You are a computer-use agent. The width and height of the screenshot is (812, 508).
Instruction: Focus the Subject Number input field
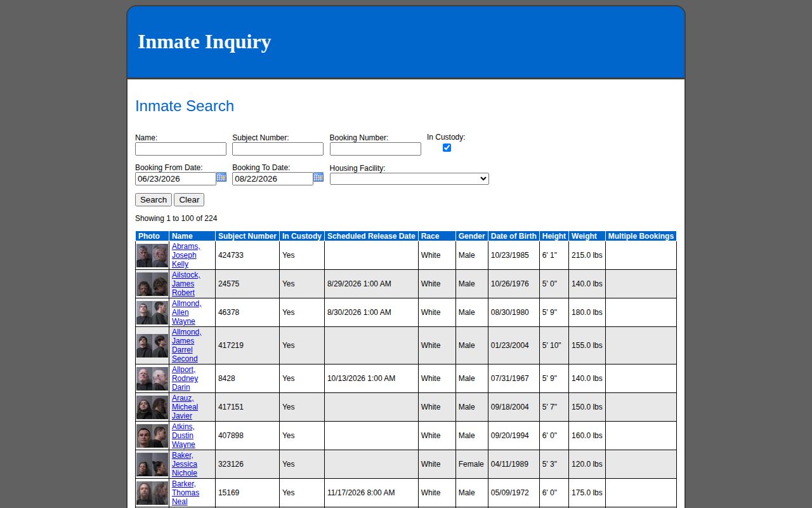[x=278, y=149]
